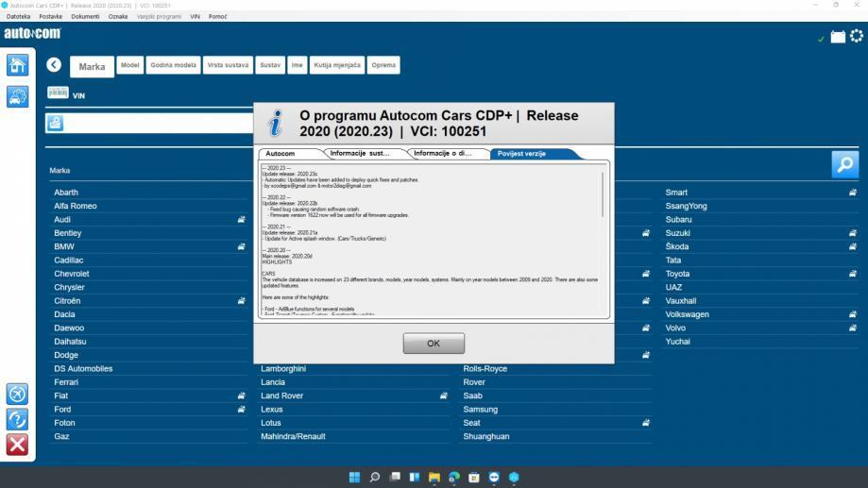Click the VCI connection spinner icon

(x=857, y=37)
